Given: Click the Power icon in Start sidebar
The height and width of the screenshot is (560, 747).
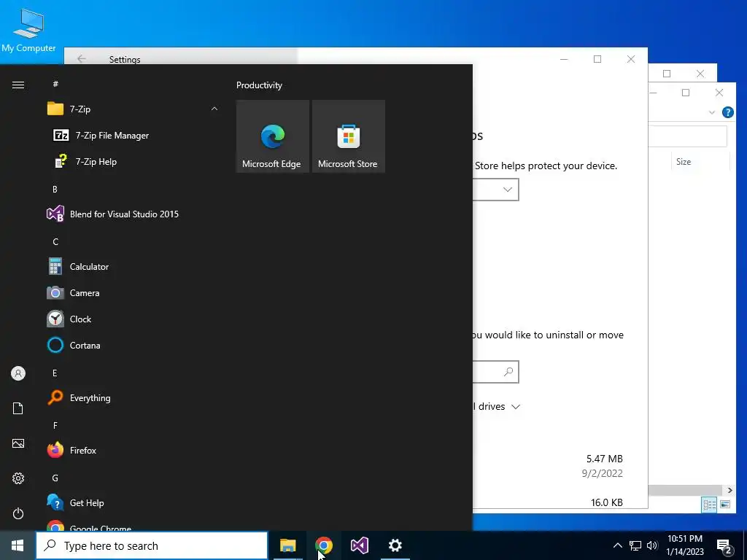Looking at the screenshot, I should coord(18,514).
